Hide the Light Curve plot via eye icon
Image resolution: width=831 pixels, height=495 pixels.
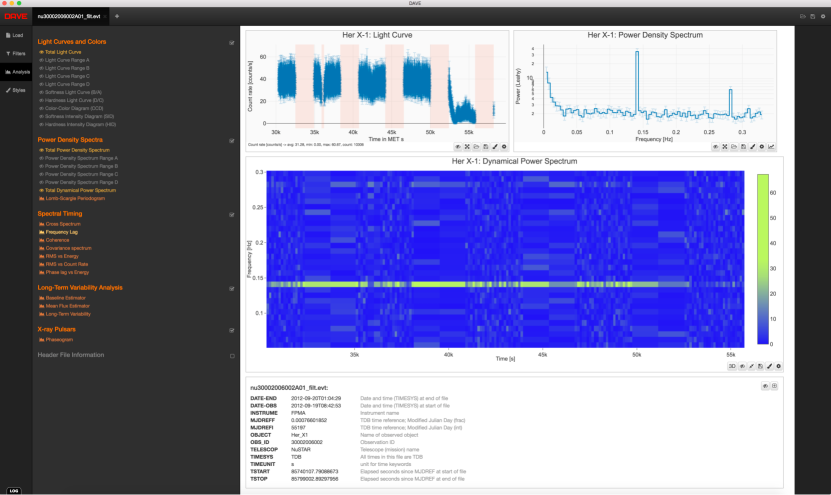pos(458,147)
